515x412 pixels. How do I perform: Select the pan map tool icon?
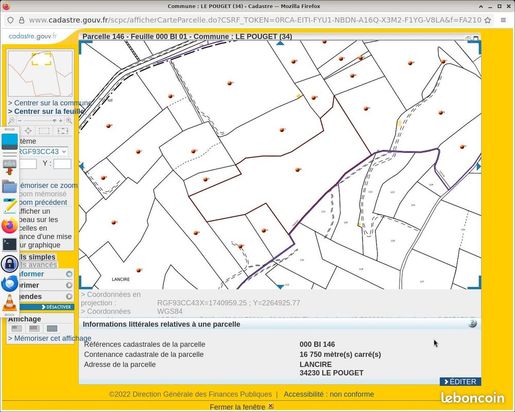(x=28, y=131)
